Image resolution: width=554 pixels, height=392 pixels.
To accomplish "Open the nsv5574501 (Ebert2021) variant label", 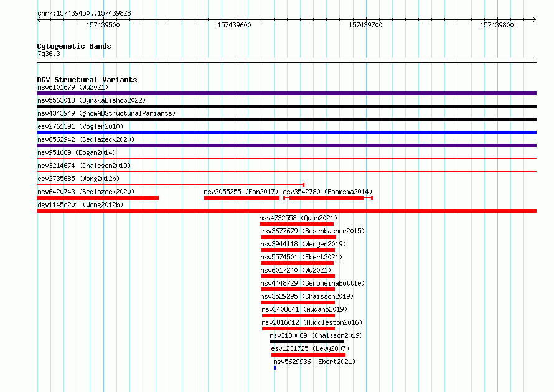I will coord(301,257).
